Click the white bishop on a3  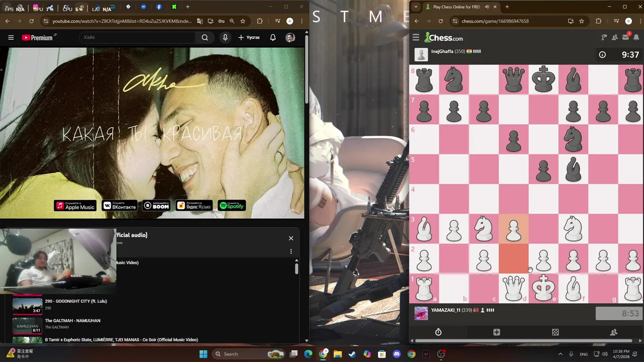(x=424, y=229)
